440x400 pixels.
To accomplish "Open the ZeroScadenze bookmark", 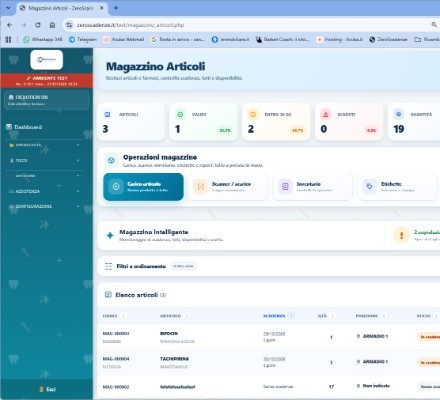I will [388, 39].
